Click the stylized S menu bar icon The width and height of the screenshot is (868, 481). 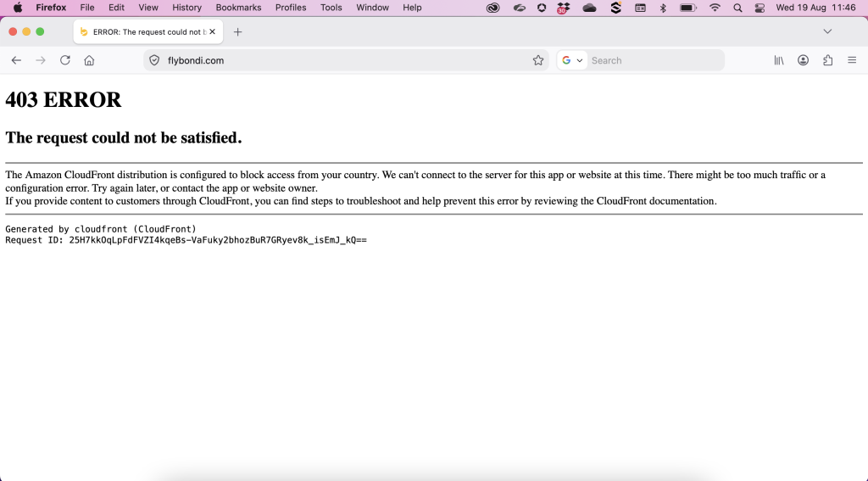coord(615,8)
